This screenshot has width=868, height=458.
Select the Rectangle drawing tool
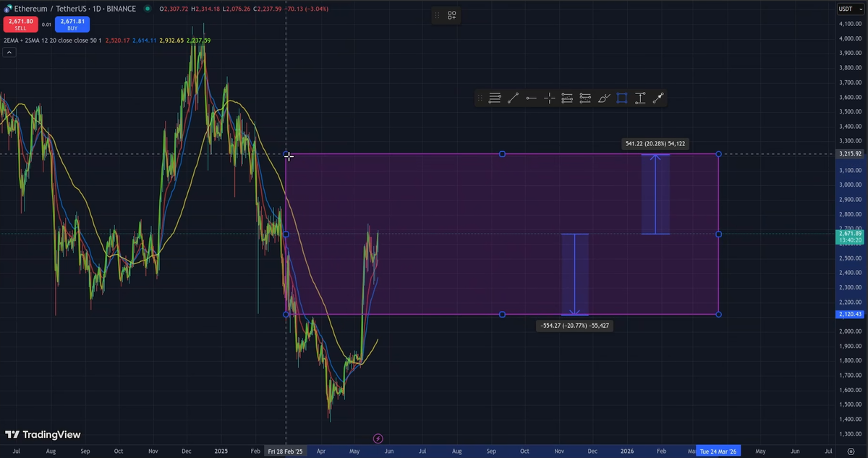point(621,98)
